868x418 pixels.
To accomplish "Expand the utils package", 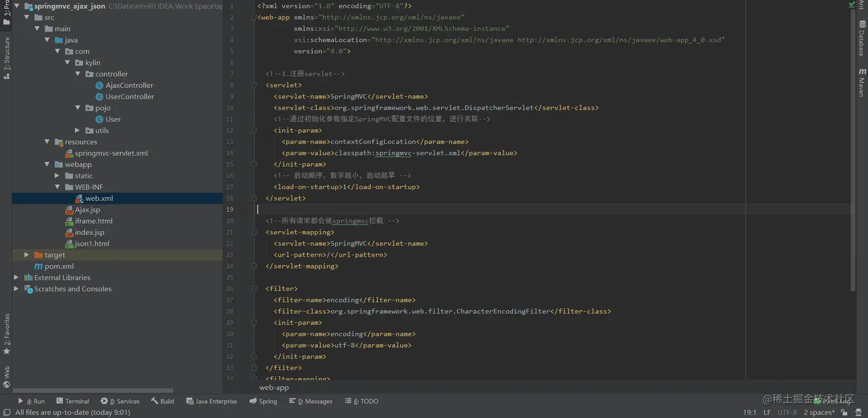I will coord(77,130).
